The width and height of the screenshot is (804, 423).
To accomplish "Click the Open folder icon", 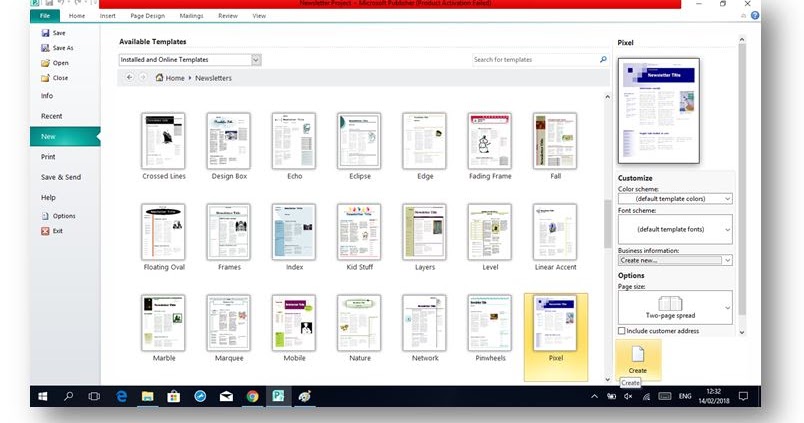I will point(45,63).
